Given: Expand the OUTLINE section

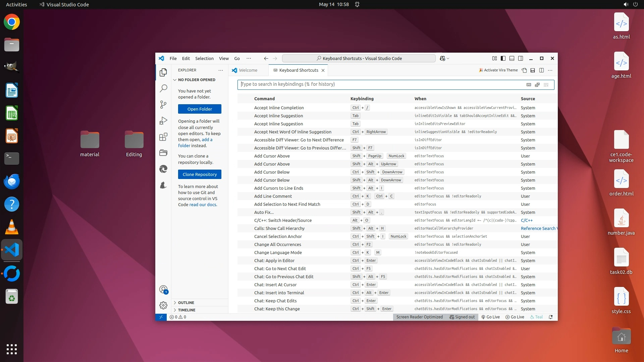Looking at the screenshot, I should tap(186, 303).
